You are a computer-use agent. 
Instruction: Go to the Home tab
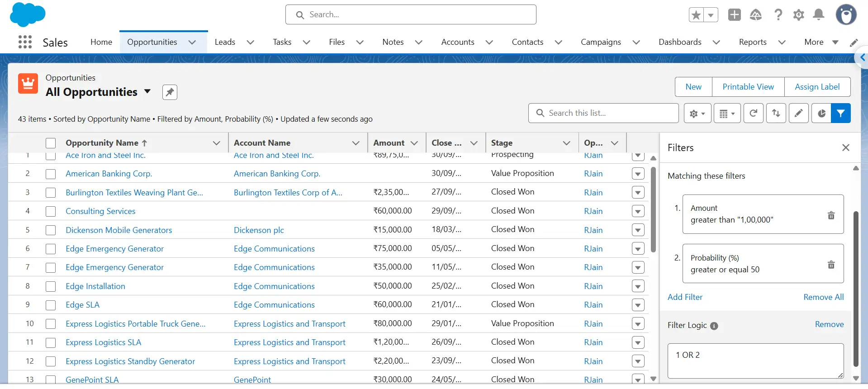tap(101, 42)
